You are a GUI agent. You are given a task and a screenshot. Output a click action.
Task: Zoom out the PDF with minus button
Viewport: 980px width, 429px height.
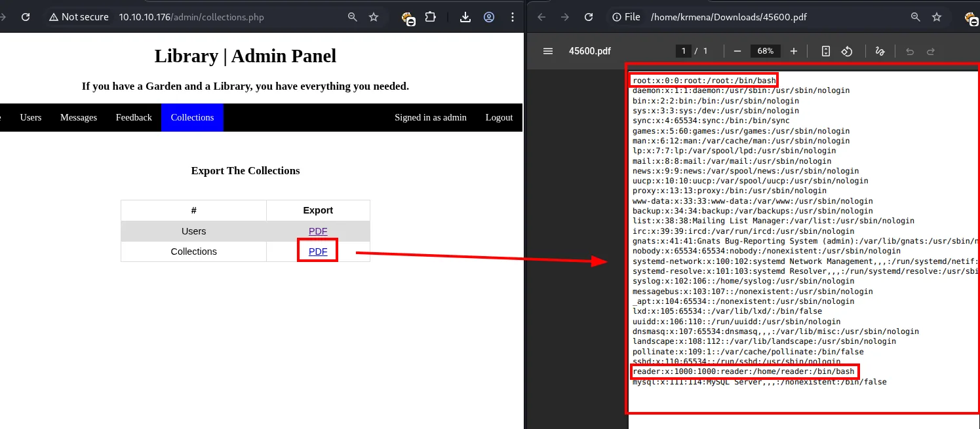[x=737, y=51]
